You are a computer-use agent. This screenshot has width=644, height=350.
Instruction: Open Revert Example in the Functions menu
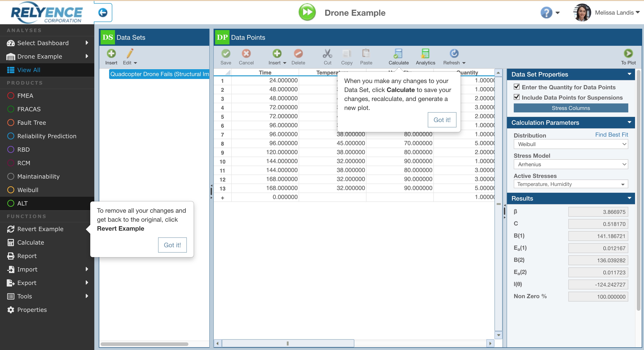pyautogui.click(x=40, y=229)
